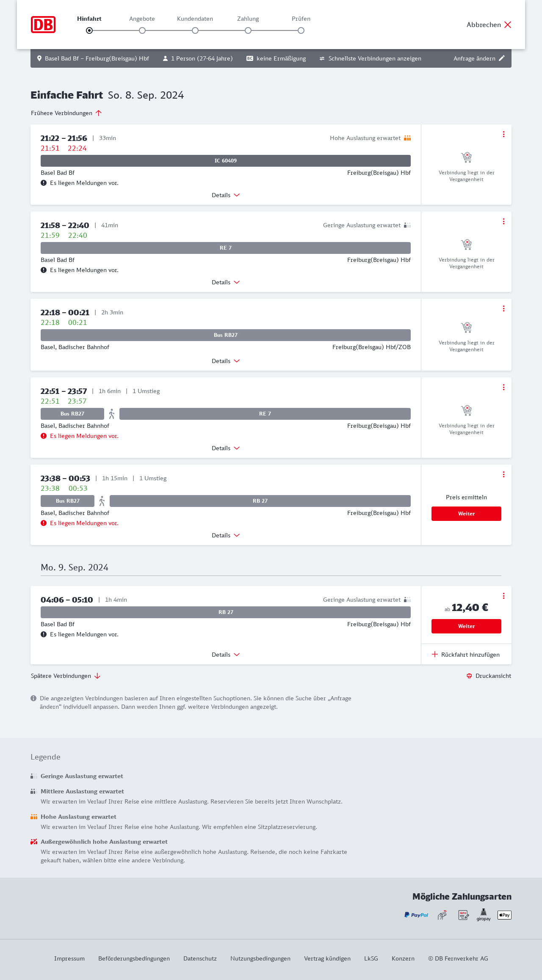Expand Details for the 21:58 RE 7 connection
The width and height of the screenshot is (542, 980).
click(226, 282)
